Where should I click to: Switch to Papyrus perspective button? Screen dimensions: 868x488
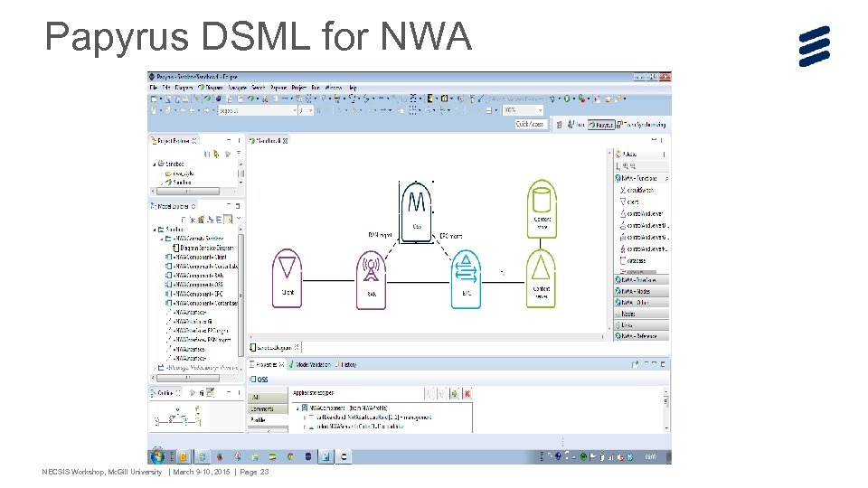point(601,125)
